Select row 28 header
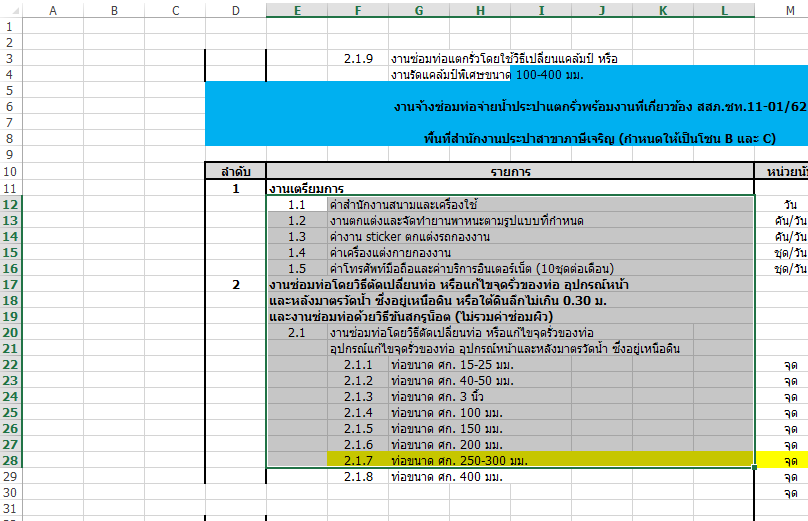Image resolution: width=808 pixels, height=521 pixels. coord(10,461)
